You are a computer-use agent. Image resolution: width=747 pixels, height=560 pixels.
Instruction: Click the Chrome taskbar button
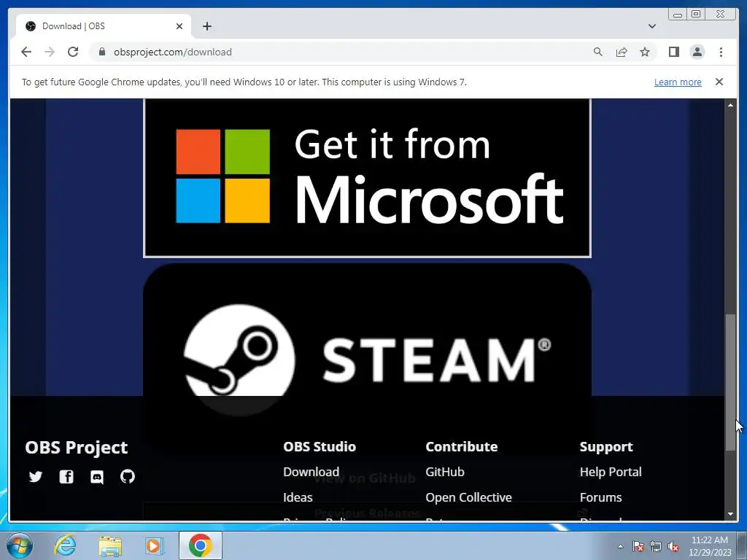click(x=201, y=545)
